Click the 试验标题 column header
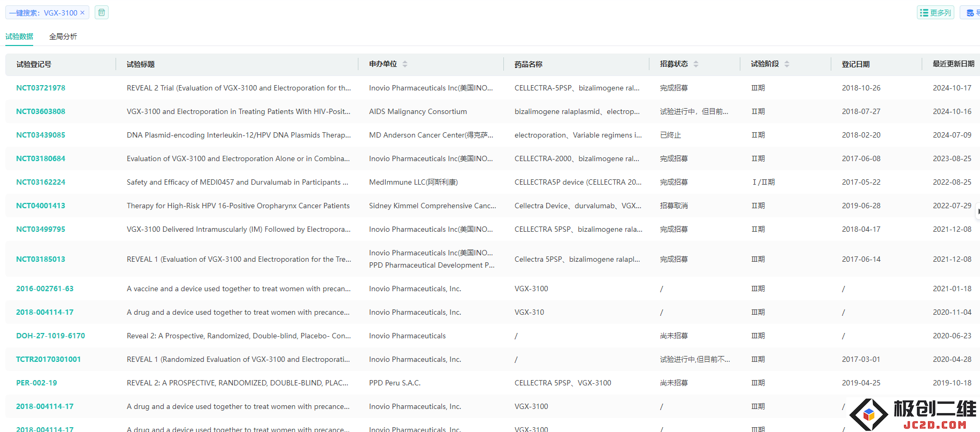The height and width of the screenshot is (432, 980). click(141, 64)
